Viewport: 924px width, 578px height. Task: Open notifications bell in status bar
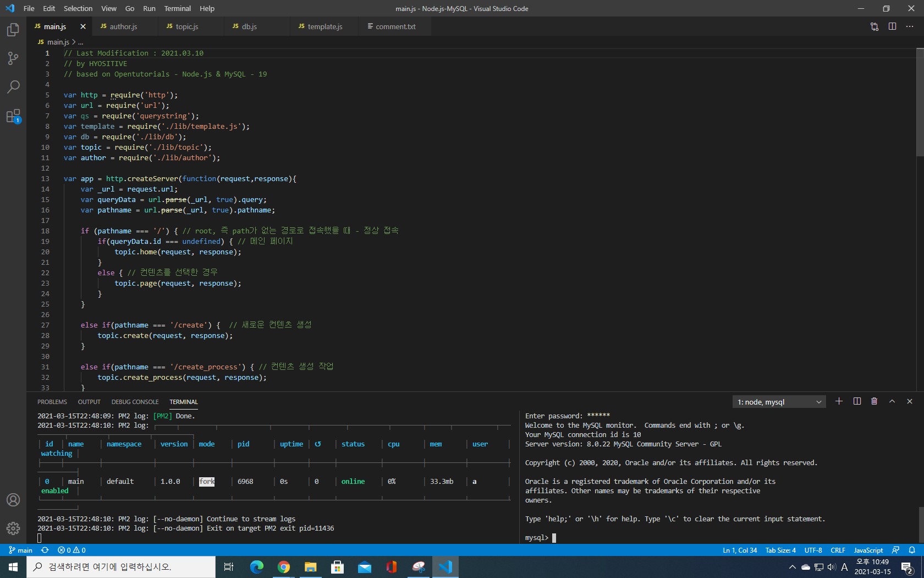click(x=912, y=550)
